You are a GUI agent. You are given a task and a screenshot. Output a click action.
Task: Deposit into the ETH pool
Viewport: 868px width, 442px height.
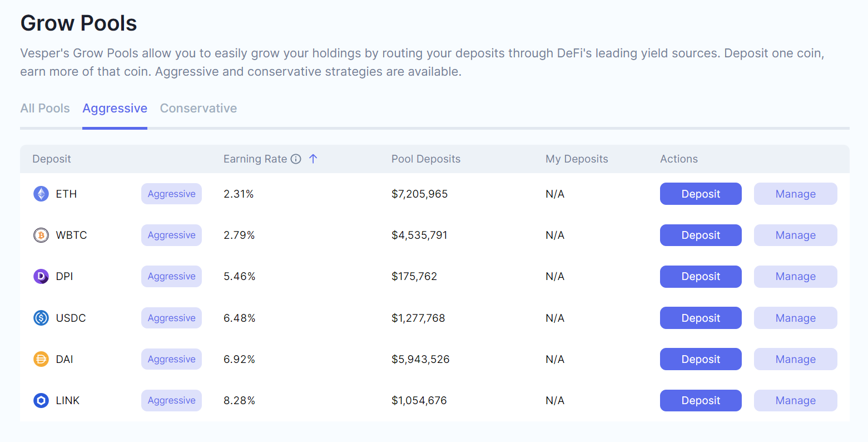tap(701, 194)
